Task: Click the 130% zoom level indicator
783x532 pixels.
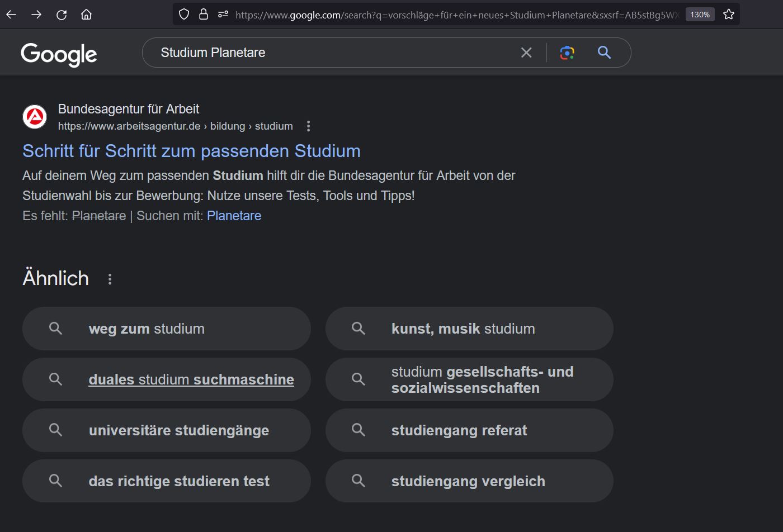Action: 700,15
